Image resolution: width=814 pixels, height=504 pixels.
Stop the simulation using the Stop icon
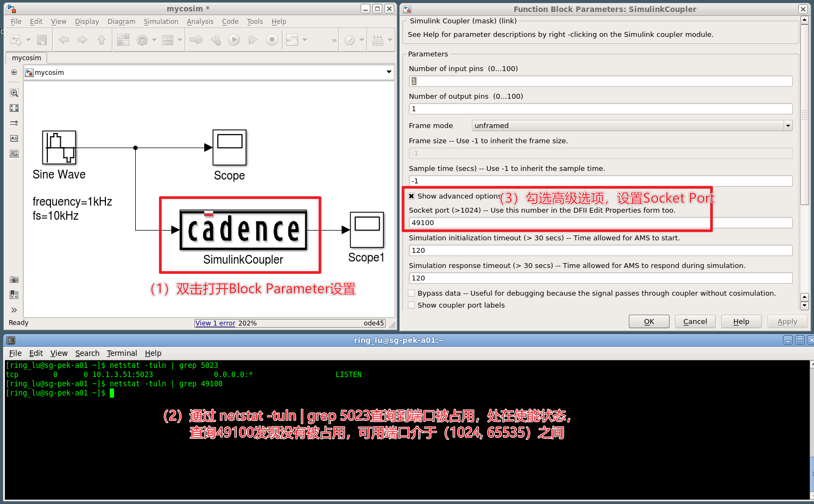272,39
